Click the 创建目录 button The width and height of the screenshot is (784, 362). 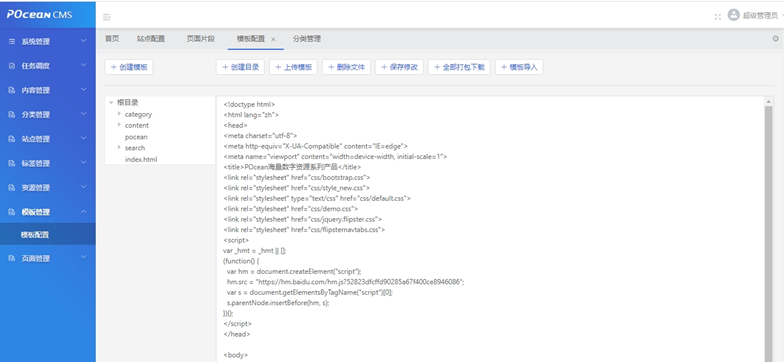240,67
